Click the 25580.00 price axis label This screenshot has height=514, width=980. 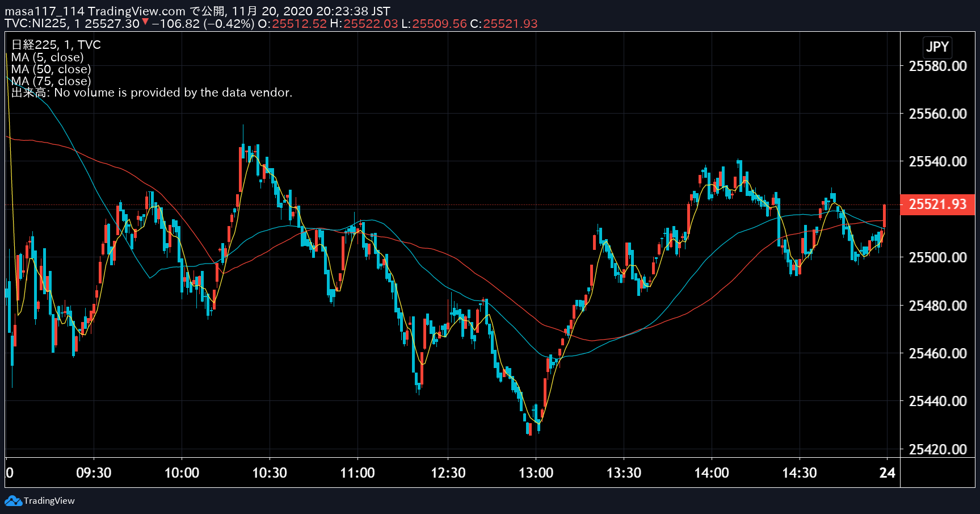pos(937,66)
